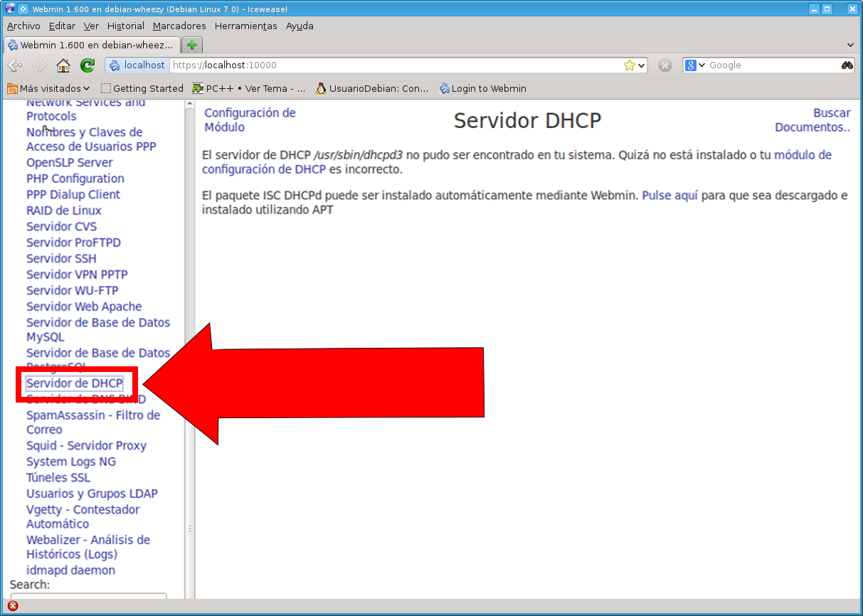The height and width of the screenshot is (616, 863).
Task: Click the red error icon in status bar
Action: 13,606
